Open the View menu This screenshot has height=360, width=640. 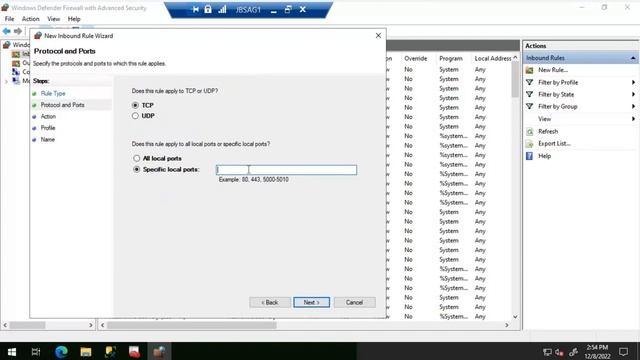pyautogui.click(x=53, y=19)
